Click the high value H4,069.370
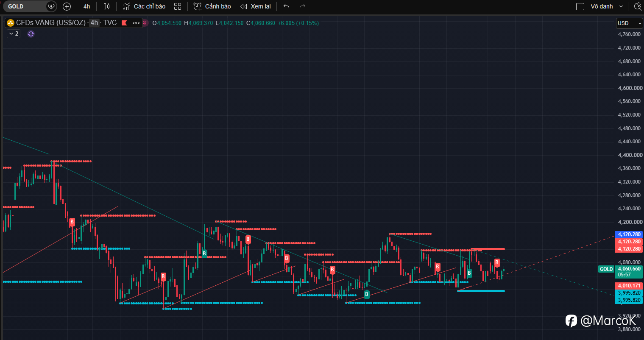Screen dimensions: 644x340 click(198, 23)
